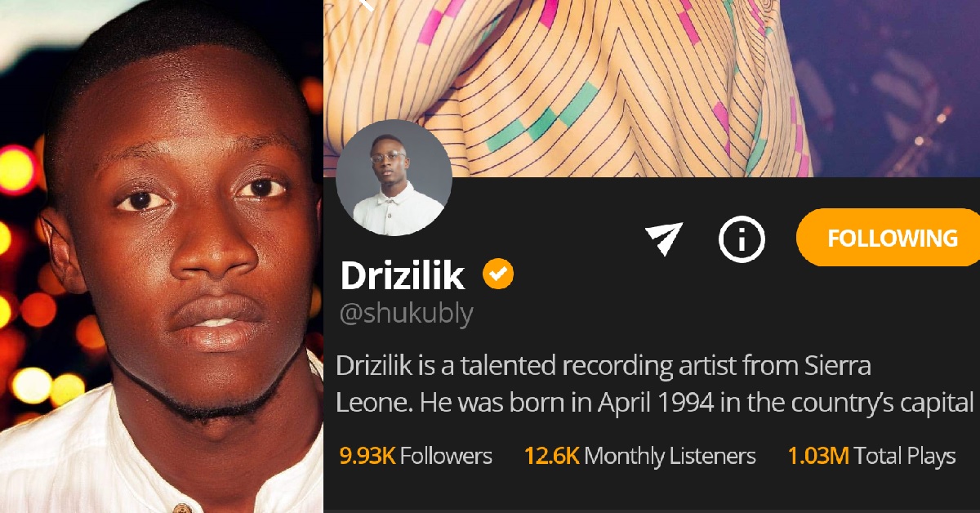Click the 12.6K Monthly Listeners stat
980x513 pixels.
640,456
